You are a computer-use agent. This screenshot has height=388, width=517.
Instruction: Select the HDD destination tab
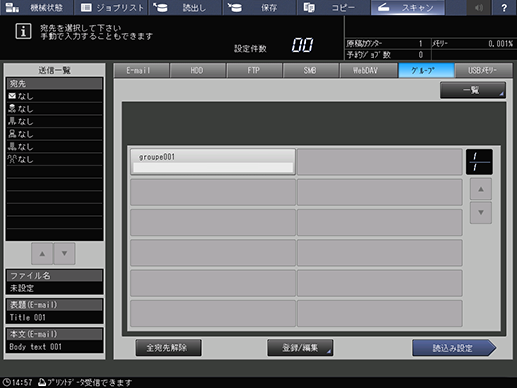pyautogui.click(x=198, y=70)
